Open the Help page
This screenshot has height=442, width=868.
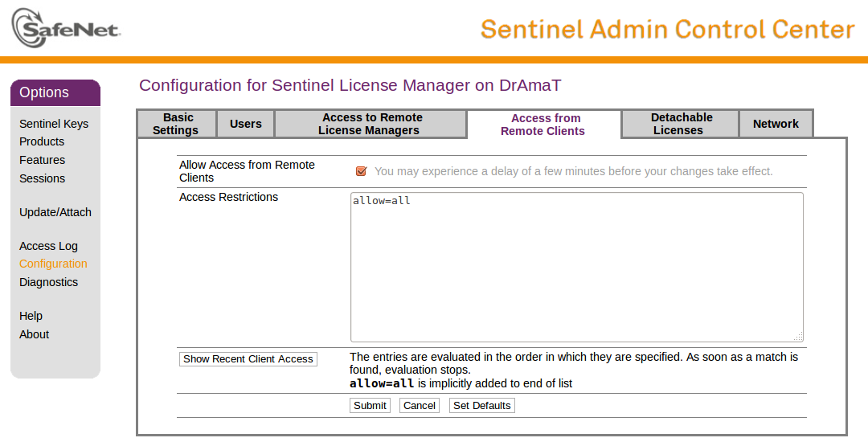(31, 316)
